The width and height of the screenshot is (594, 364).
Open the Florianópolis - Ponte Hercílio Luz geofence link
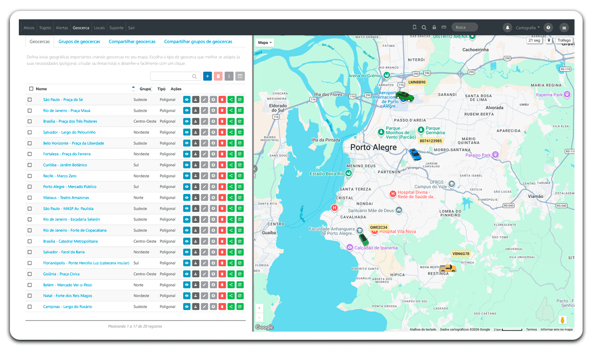point(86,263)
